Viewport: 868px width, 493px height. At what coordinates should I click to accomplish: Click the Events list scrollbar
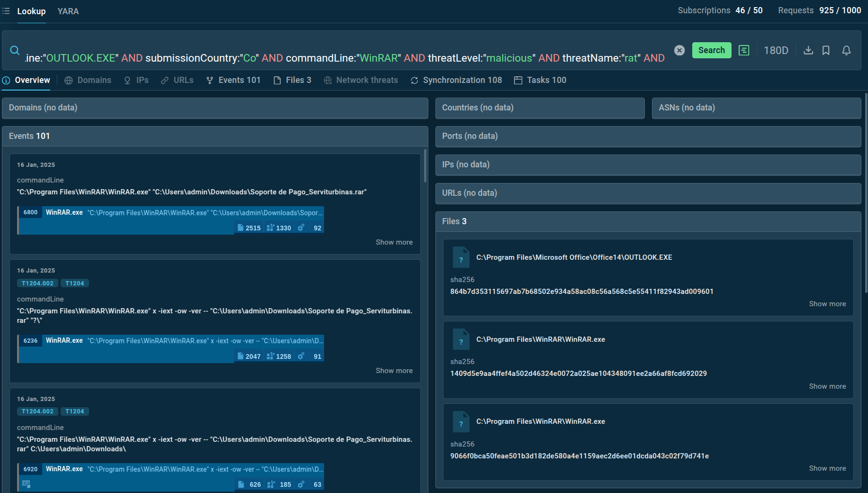425,166
